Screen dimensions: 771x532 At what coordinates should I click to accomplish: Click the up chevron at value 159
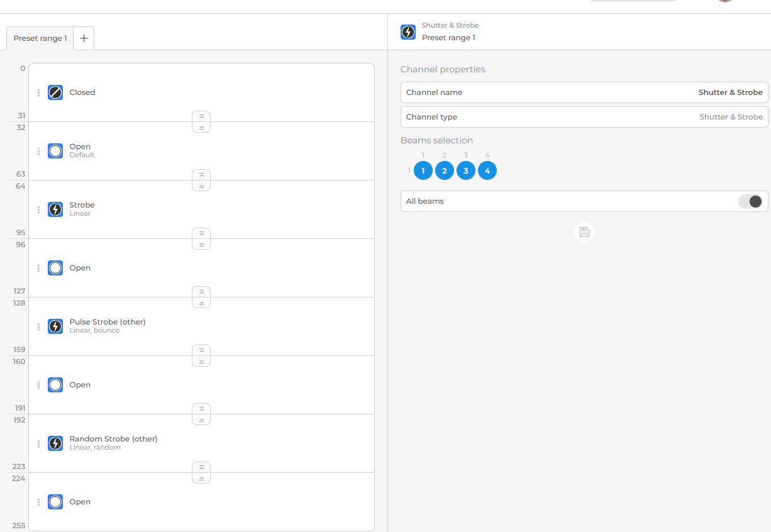pyautogui.click(x=201, y=350)
